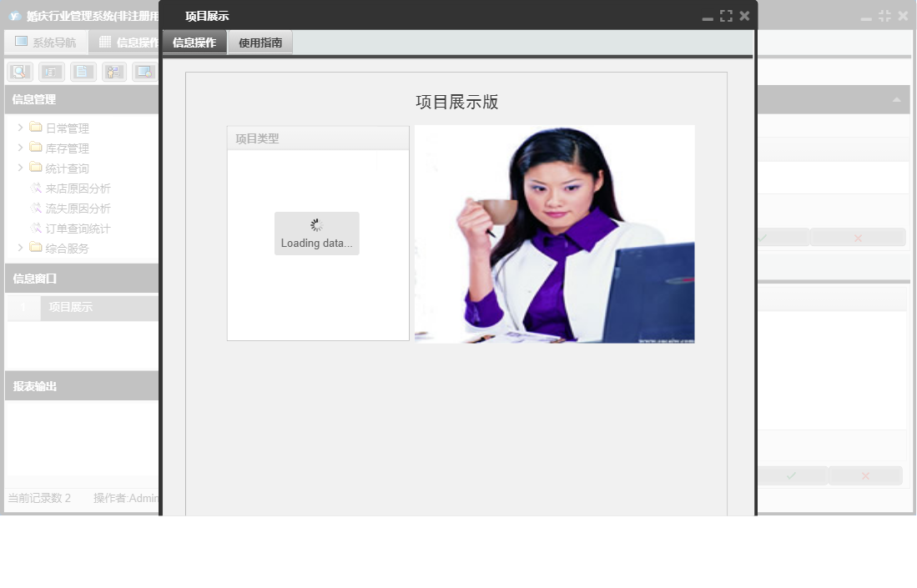This screenshot has width=917, height=588.
Task: Collapse the 统计查询 tree node
Action: coord(20,168)
